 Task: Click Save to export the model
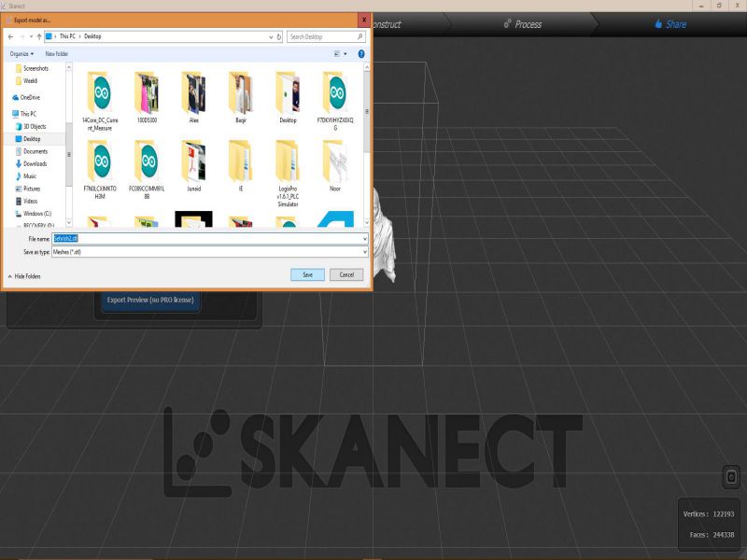308,274
